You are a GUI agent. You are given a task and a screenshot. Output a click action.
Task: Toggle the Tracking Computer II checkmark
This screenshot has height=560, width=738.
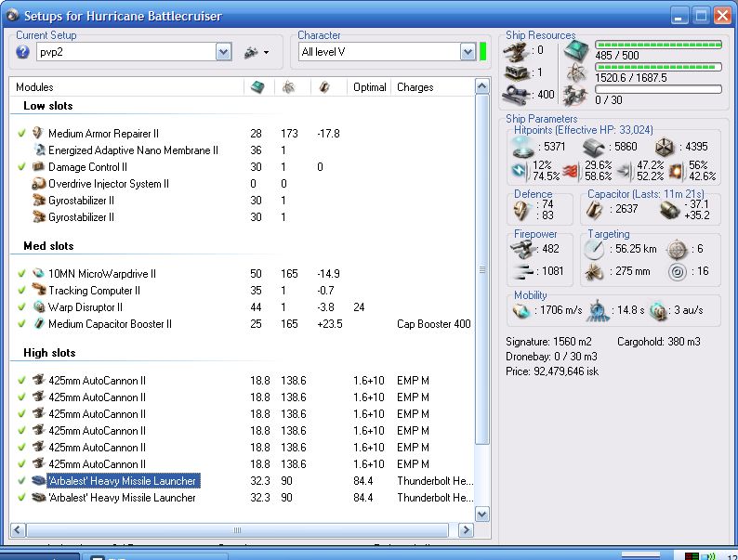click(x=21, y=290)
